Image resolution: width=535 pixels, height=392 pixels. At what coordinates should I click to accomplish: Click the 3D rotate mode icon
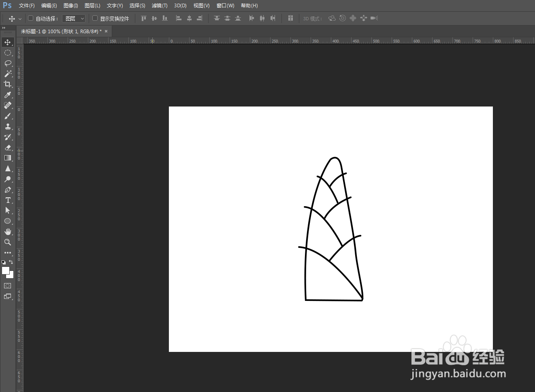pos(332,18)
